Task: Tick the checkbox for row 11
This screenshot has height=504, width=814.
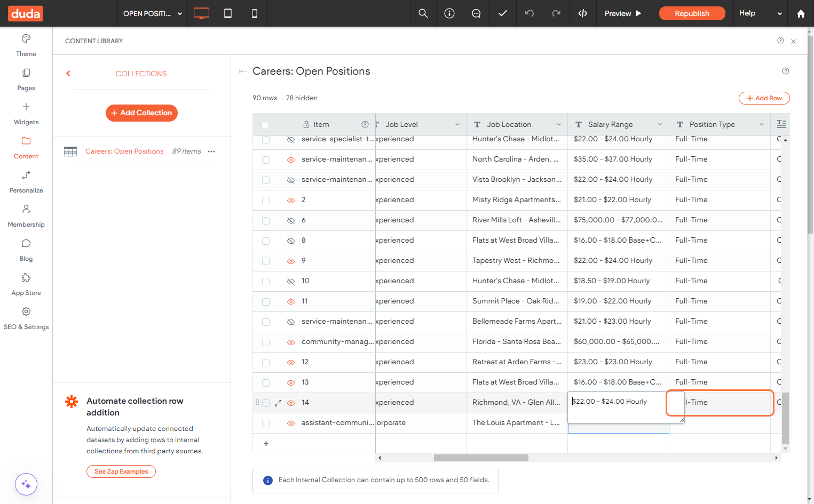Action: (x=266, y=302)
